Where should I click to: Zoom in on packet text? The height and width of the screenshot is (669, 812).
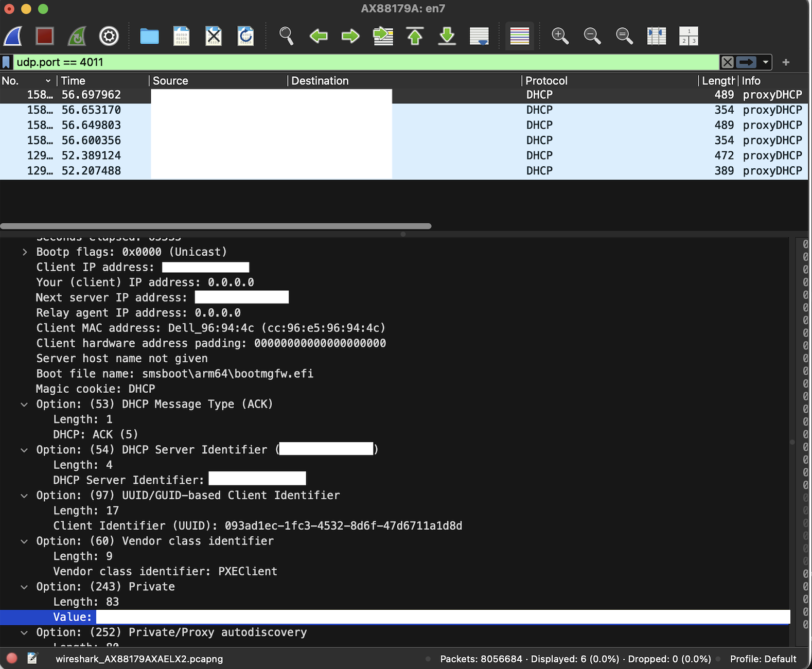pyautogui.click(x=560, y=36)
